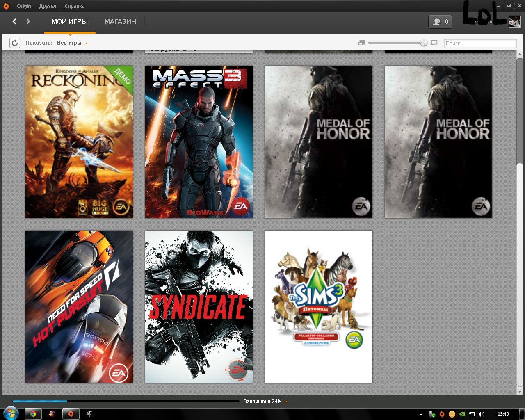Expand the Все игры filter dropdown
The height and width of the screenshot is (420, 525).
click(x=73, y=43)
